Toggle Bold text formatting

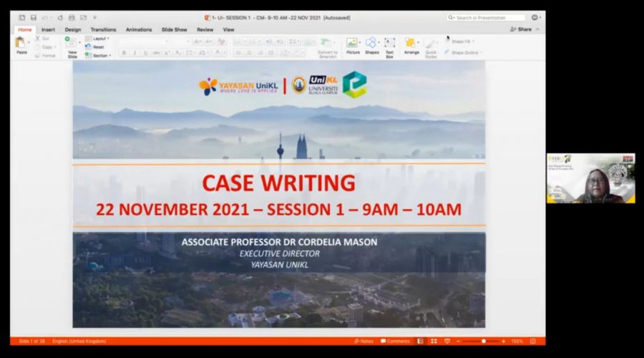coord(124,53)
